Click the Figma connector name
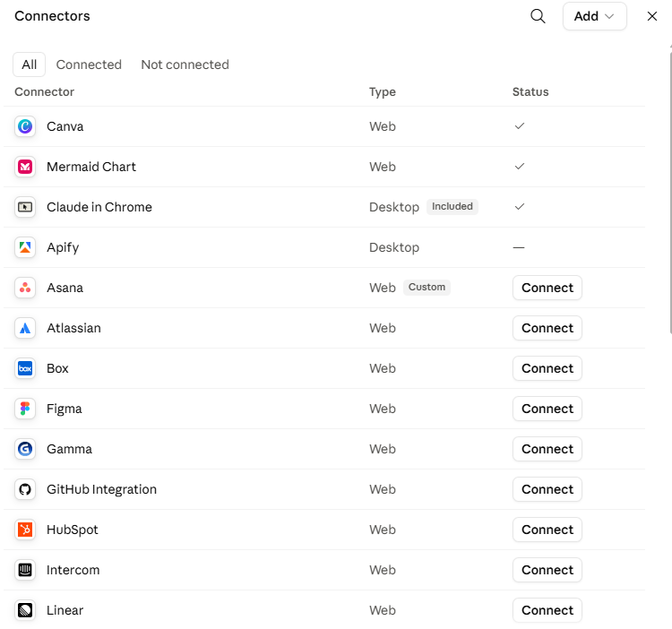The height and width of the screenshot is (629, 672). tap(64, 409)
